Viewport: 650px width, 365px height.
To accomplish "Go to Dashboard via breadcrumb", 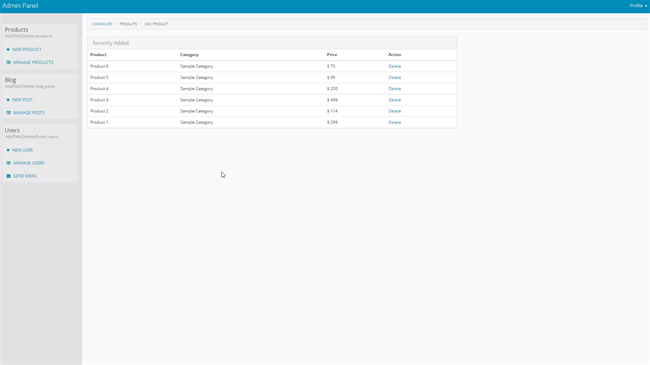I will [102, 24].
